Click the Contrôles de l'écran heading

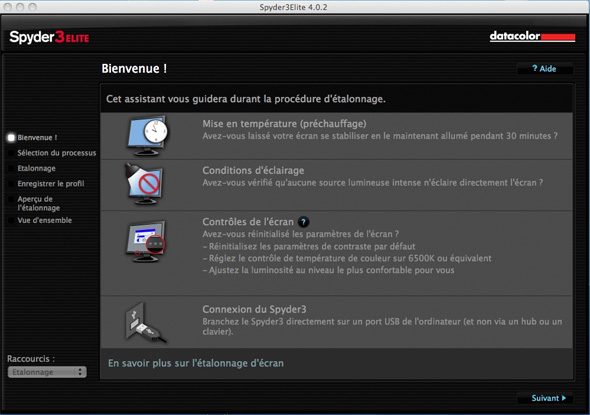tap(248, 222)
